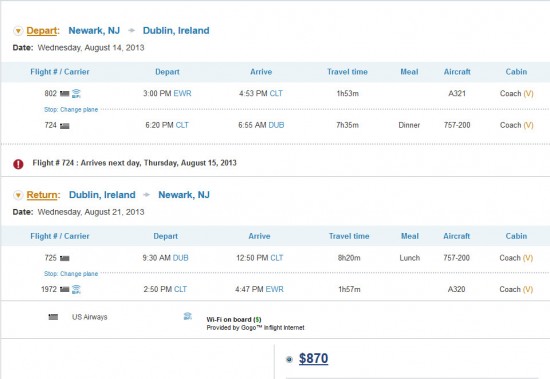Screen dimensions: 550x379
Task: Click carrier flag icon beside flight 724
Action: [x=65, y=126]
